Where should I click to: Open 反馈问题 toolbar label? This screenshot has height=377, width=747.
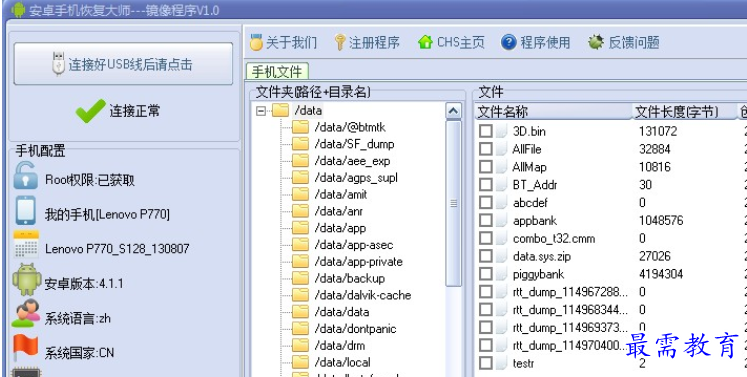tap(634, 42)
